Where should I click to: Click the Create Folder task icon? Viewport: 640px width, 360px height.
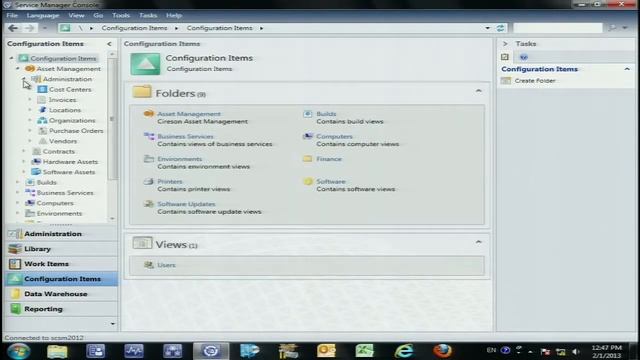pos(506,80)
